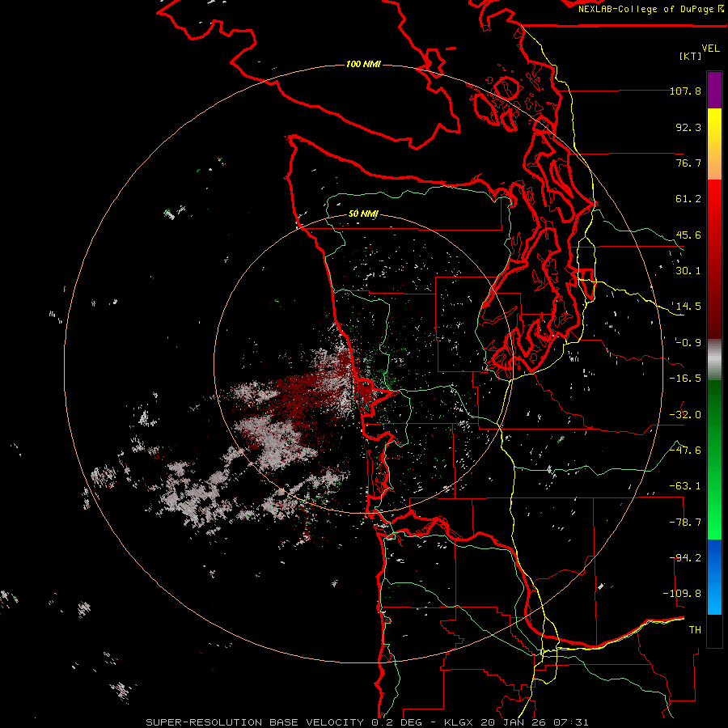
Task: Select the -94.2 legend value
Action: (x=685, y=558)
